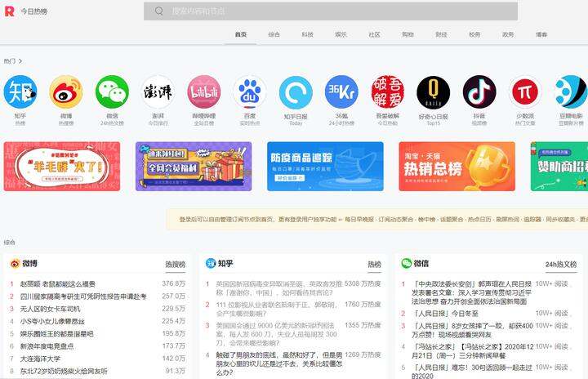Open the 微信 24h hot articles icon
Screen dimensions: 588x379
coord(112,92)
